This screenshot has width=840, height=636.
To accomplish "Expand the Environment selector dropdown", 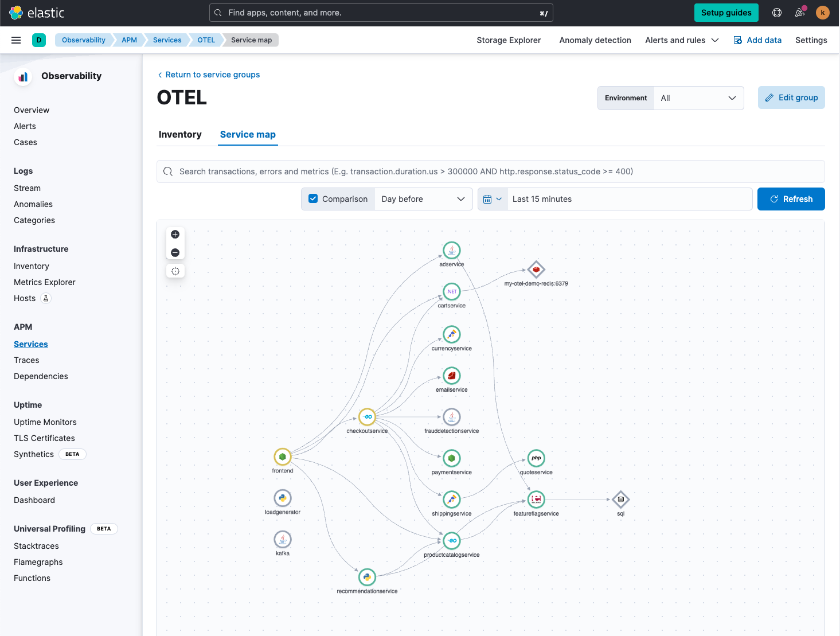I will click(698, 98).
